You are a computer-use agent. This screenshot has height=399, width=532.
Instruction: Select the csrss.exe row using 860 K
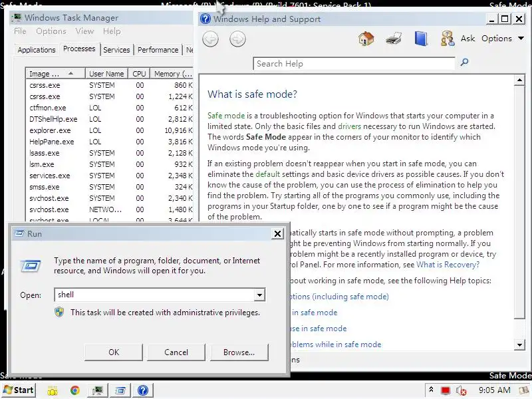coord(110,85)
